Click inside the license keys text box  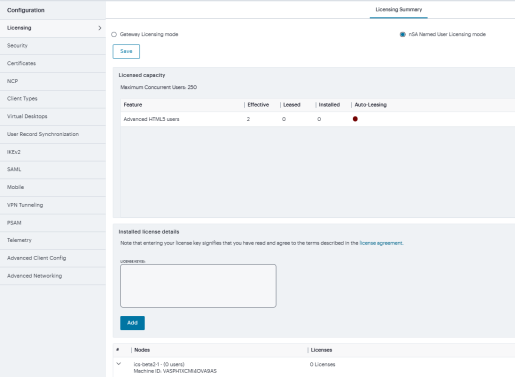point(198,286)
